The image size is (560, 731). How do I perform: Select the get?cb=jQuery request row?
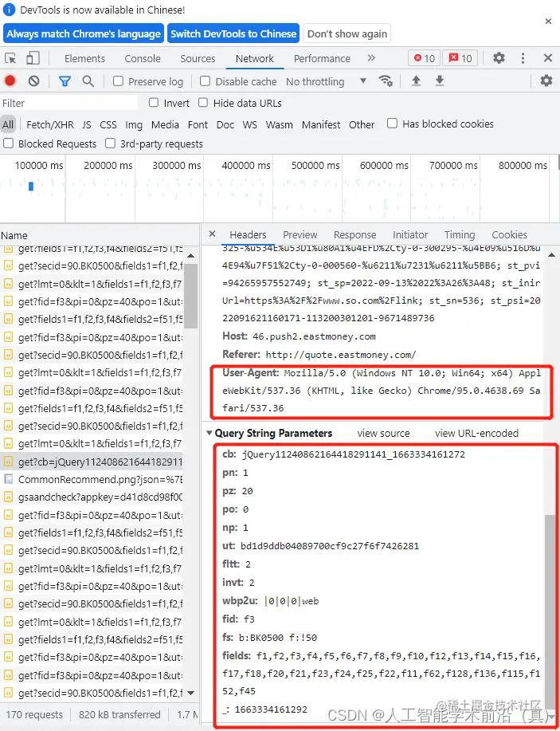point(92,462)
